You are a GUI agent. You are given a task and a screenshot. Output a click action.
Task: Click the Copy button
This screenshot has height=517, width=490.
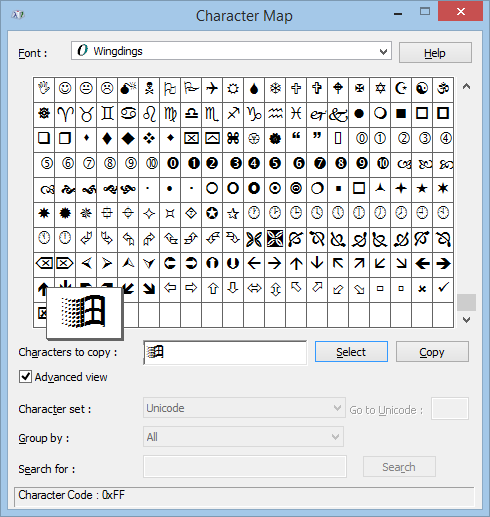[x=432, y=351]
